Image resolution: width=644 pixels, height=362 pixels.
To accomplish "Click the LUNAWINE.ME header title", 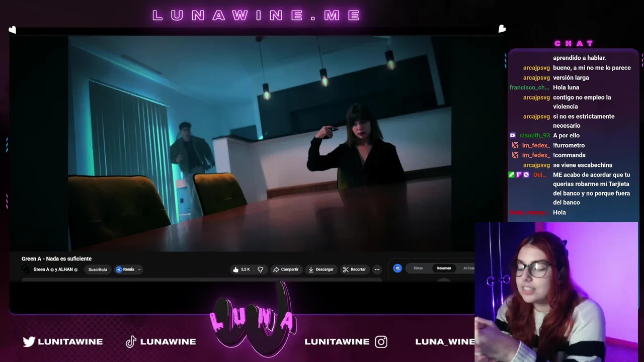I will 257,15.
